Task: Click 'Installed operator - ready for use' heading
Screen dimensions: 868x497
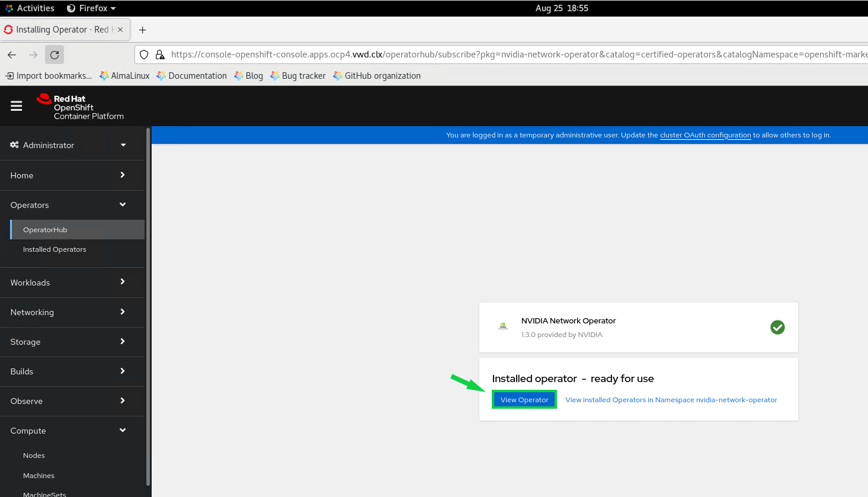Action: pyautogui.click(x=573, y=379)
